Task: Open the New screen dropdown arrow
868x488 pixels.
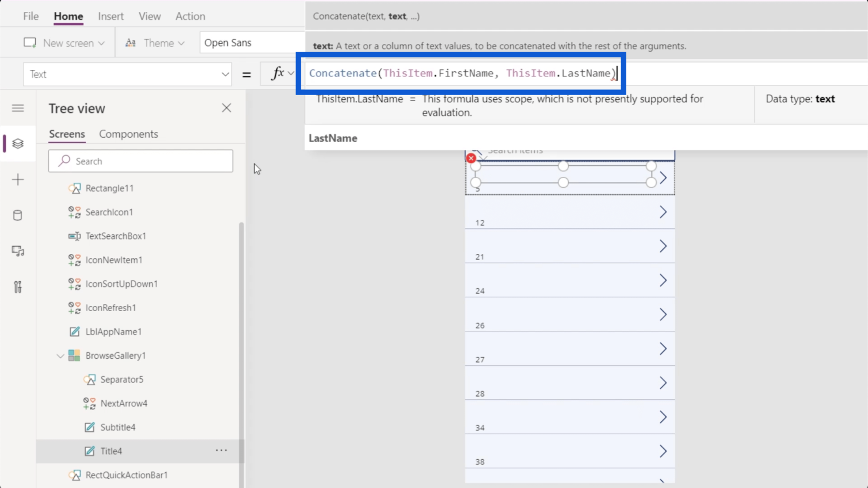Action: [x=101, y=43]
